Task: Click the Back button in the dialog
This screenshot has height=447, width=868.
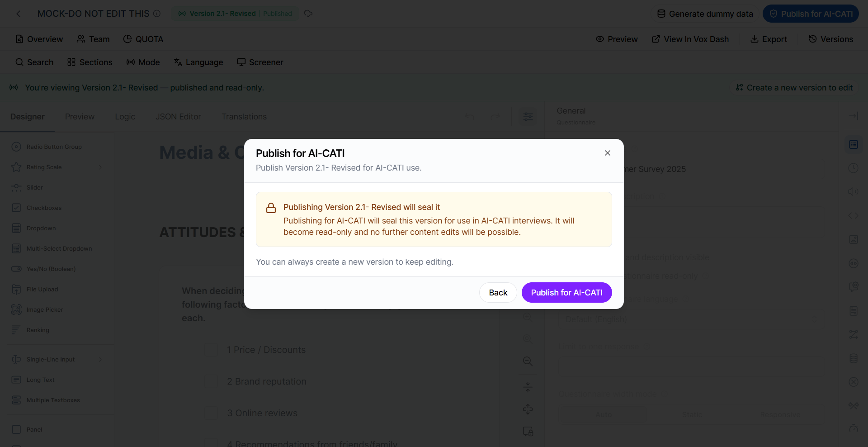Action: pos(498,293)
